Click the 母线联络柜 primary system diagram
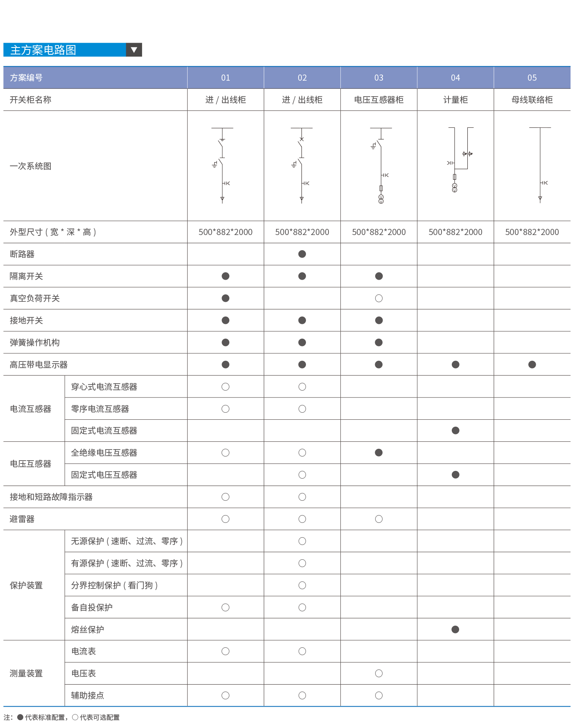 point(540,165)
